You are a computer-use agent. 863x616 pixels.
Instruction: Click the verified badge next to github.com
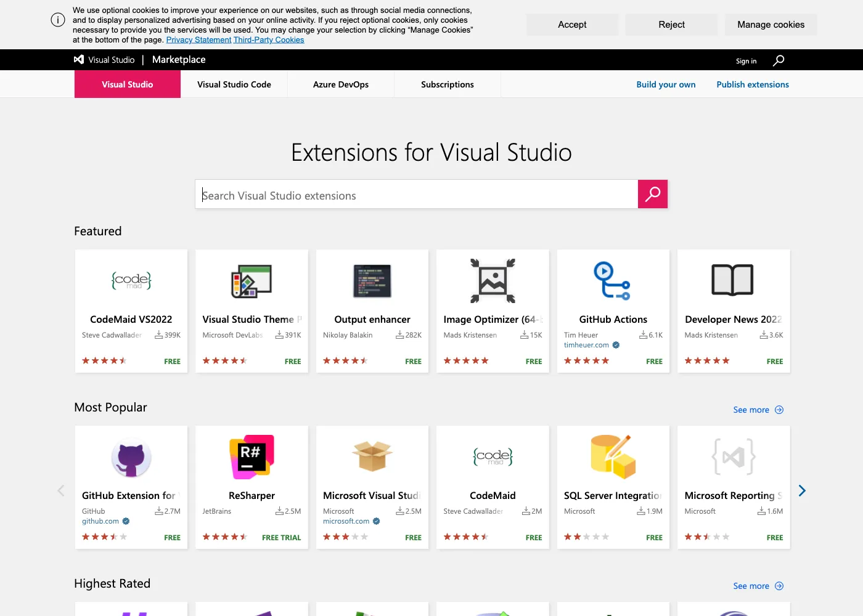(x=126, y=521)
